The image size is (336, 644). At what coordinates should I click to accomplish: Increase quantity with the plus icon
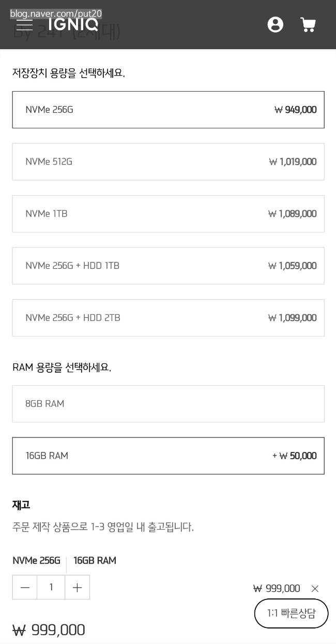78,587
